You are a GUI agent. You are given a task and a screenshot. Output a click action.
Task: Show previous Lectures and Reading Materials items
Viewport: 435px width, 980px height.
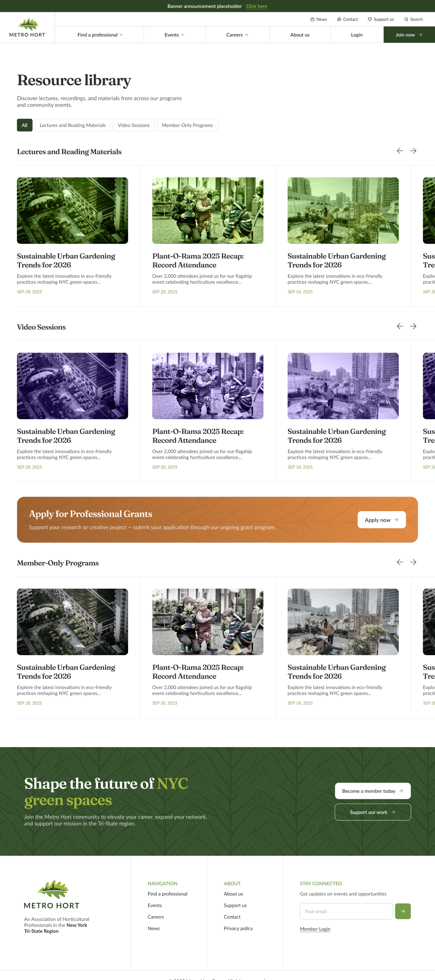pyautogui.click(x=400, y=151)
